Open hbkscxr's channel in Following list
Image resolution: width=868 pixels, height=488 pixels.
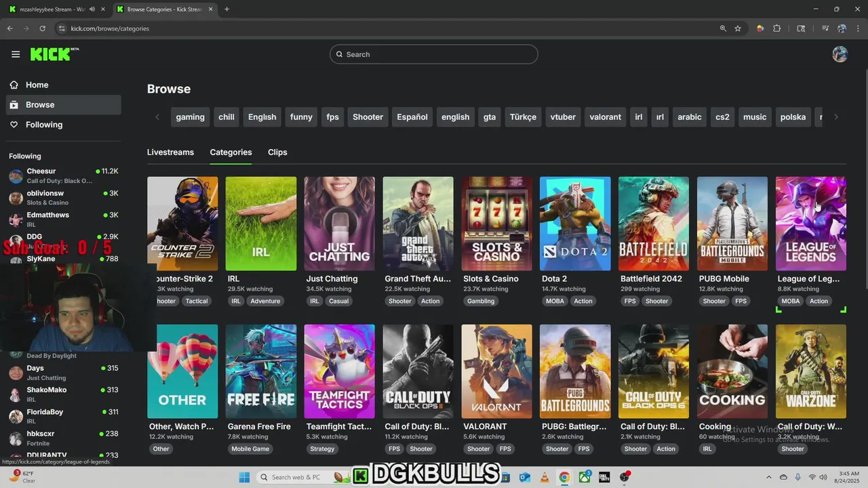63,438
